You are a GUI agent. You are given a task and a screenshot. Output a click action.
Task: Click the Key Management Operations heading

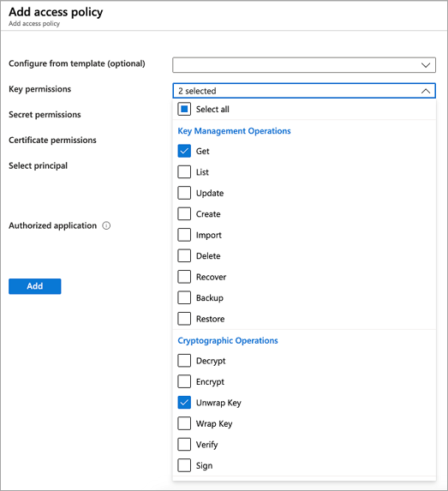tap(234, 131)
